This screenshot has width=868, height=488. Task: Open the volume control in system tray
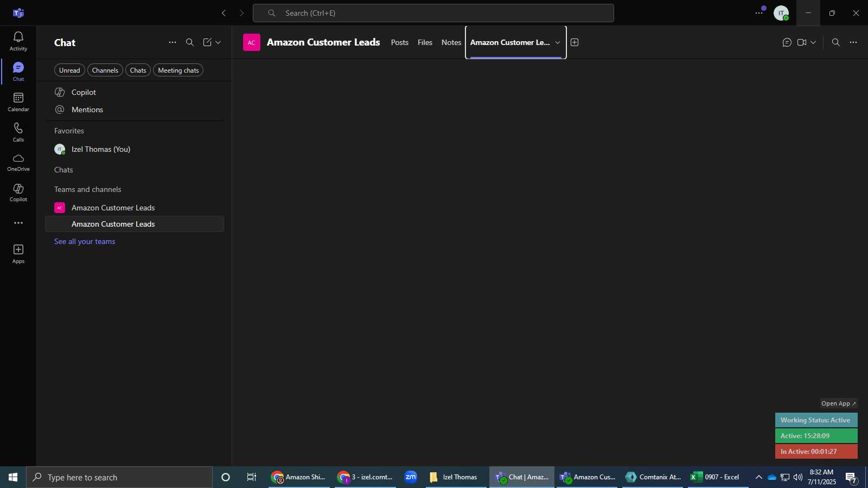point(798,477)
